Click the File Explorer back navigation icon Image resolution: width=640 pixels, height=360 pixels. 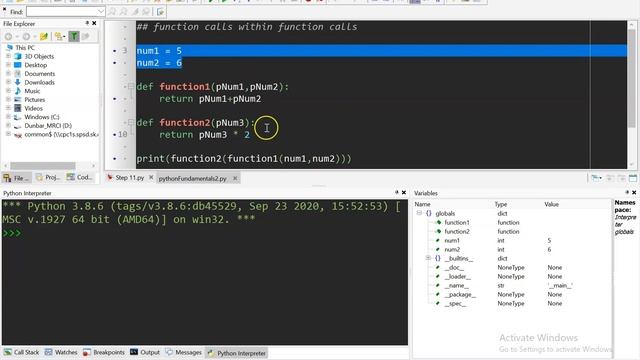coord(8,36)
